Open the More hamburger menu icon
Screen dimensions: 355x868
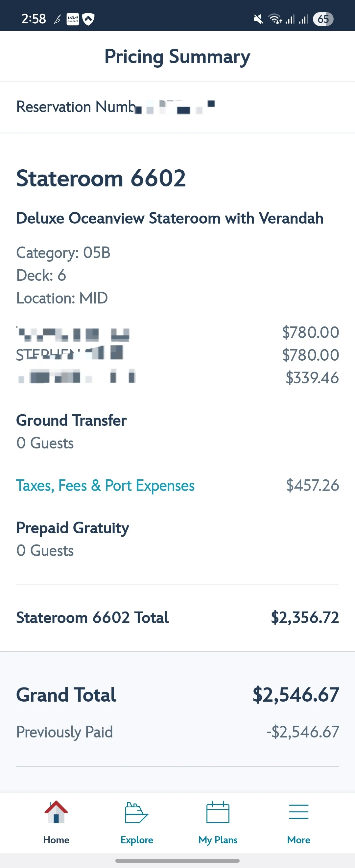[298, 812]
